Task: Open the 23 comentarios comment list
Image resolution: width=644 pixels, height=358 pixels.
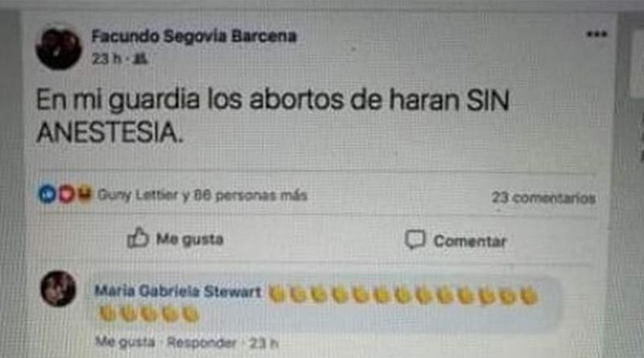Action: (544, 198)
